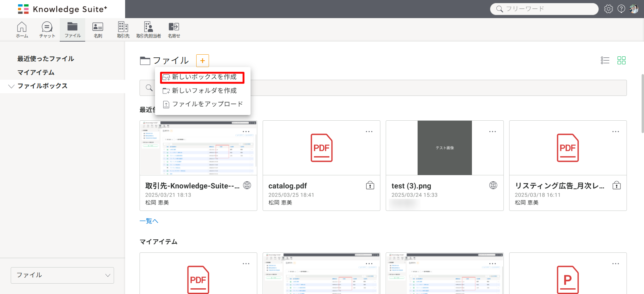
Task: Open more options on catalog.pdf card
Action: point(369,132)
